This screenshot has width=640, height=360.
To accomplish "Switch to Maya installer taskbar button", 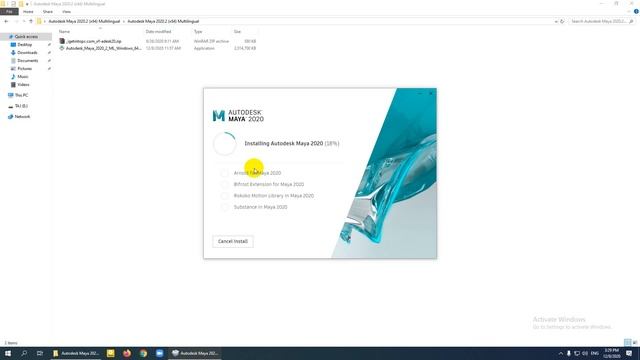I will pyautogui.click(x=195, y=353).
